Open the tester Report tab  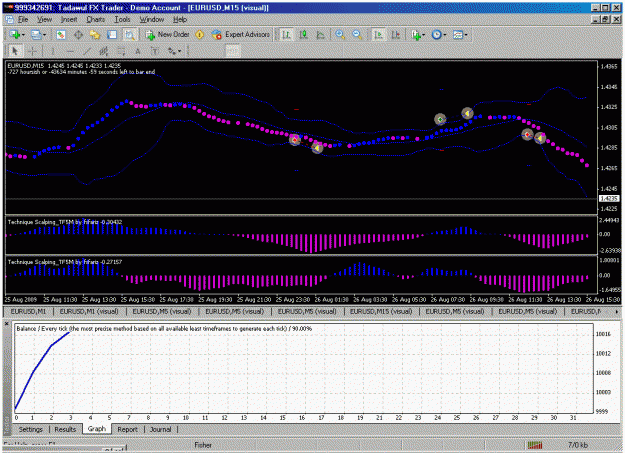[x=127, y=429]
